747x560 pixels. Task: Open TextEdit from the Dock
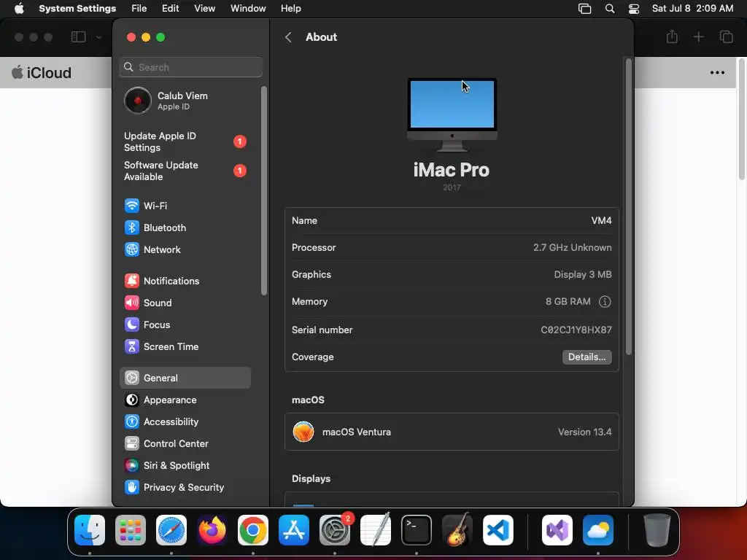coord(376,530)
